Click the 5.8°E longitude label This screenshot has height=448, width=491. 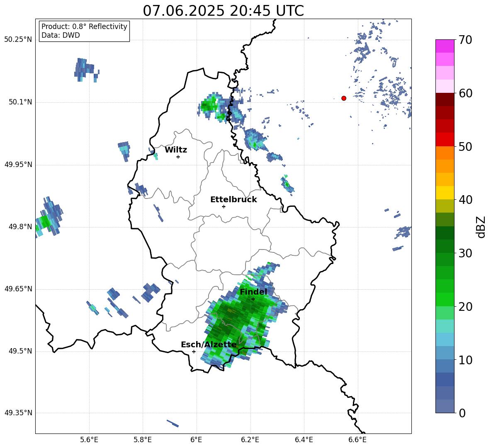coord(143,440)
